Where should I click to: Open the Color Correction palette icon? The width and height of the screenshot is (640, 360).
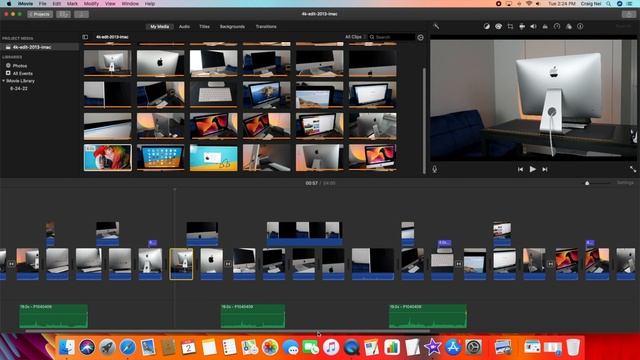click(x=498, y=27)
